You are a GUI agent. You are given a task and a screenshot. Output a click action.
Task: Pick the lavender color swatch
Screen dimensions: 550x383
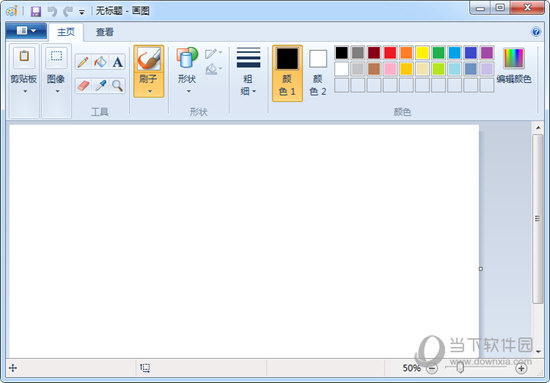point(487,69)
